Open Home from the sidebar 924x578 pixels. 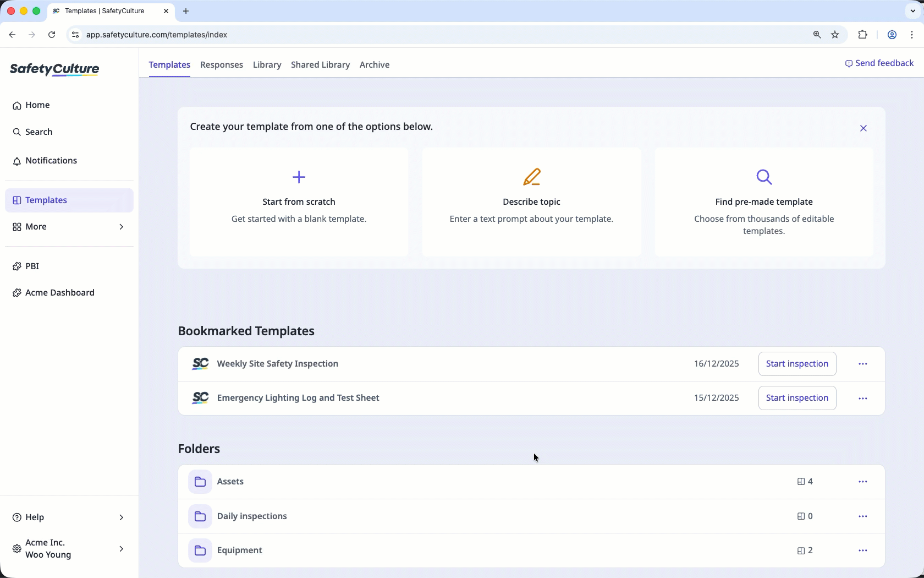(69, 105)
